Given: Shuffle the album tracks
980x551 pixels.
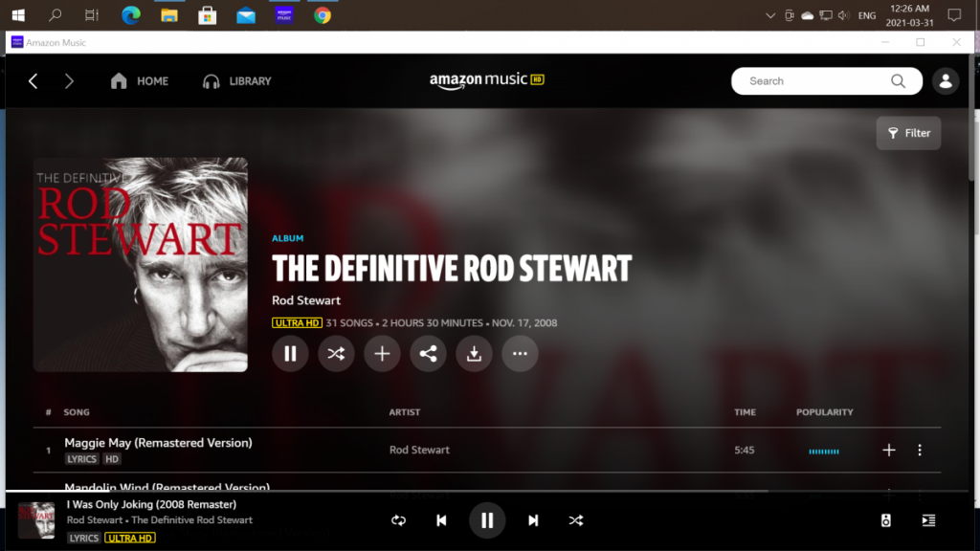Looking at the screenshot, I should (336, 354).
